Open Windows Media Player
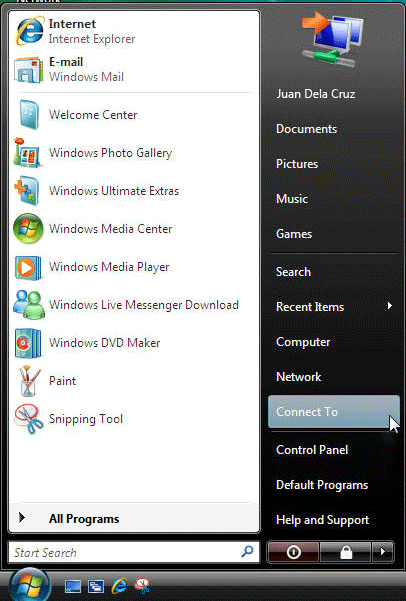This screenshot has width=406, height=601. point(133,267)
